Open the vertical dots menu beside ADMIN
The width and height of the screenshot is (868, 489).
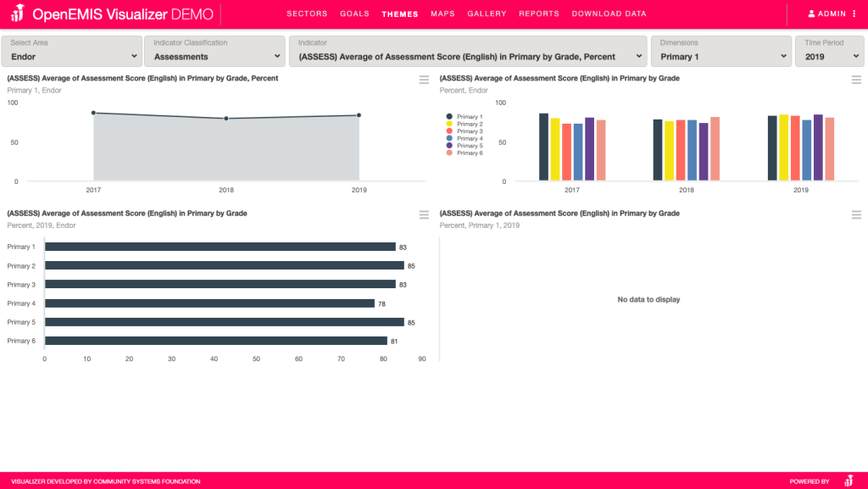tap(854, 14)
